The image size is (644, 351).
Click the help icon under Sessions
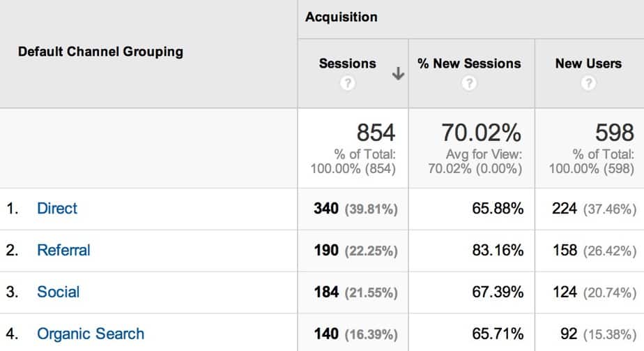pos(347,84)
